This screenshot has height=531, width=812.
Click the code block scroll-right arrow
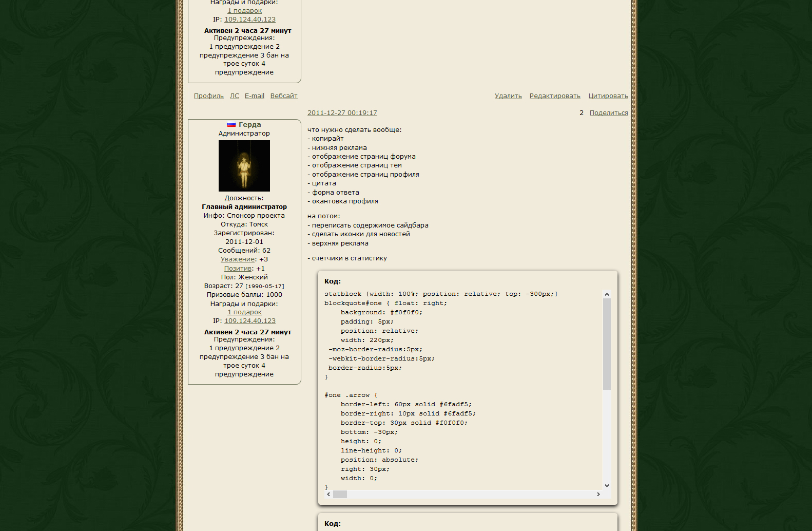(598, 494)
